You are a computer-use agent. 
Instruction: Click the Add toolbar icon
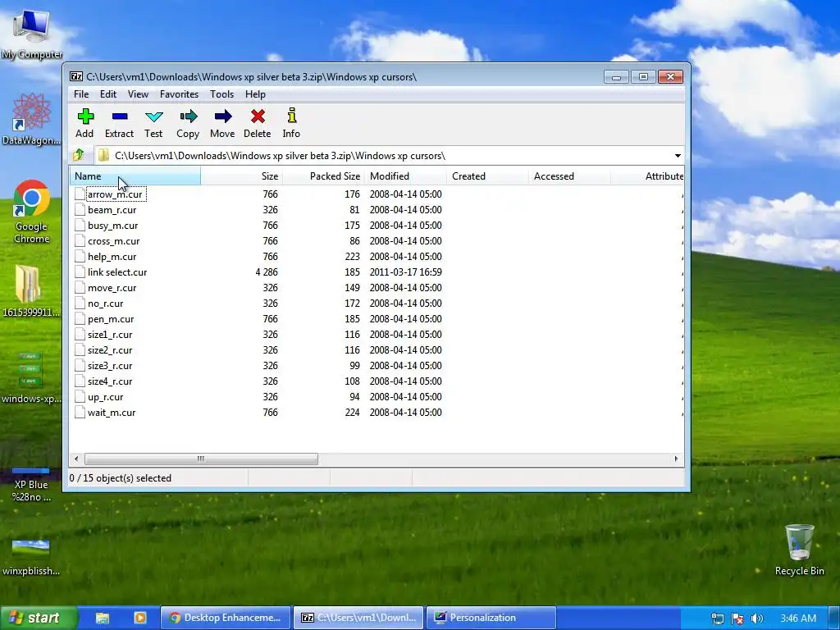tap(85, 116)
